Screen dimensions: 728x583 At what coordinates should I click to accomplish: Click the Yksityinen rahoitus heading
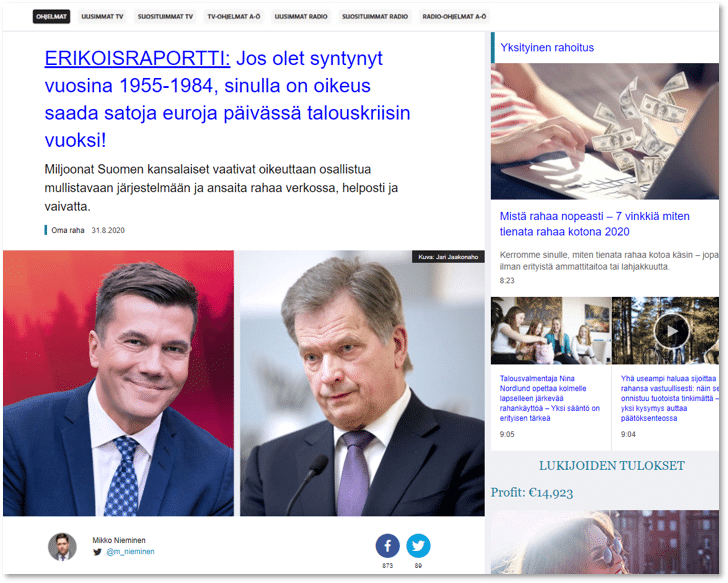pyautogui.click(x=547, y=47)
